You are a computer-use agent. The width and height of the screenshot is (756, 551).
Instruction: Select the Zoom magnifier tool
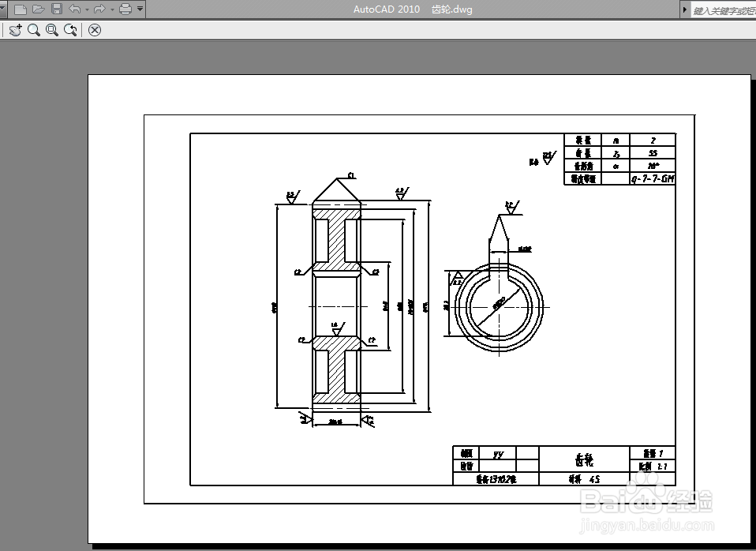coord(34,30)
